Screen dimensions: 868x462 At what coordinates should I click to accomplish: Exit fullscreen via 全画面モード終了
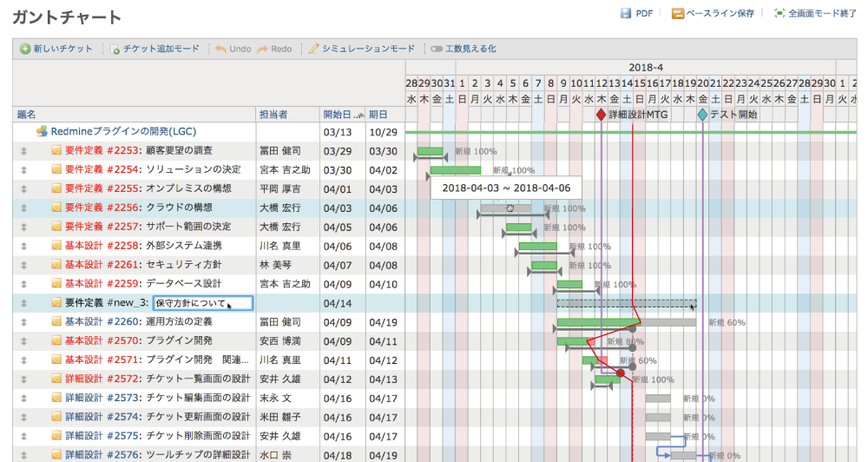(x=816, y=13)
